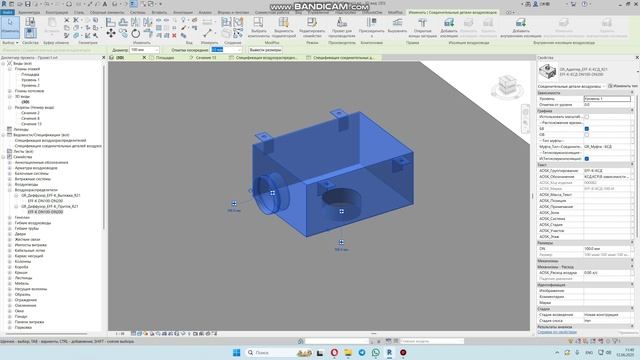Screen dimensions: 640x360
Task: Toggle Теплоизоляционный checkbox in properties
Action: pos(587,158)
